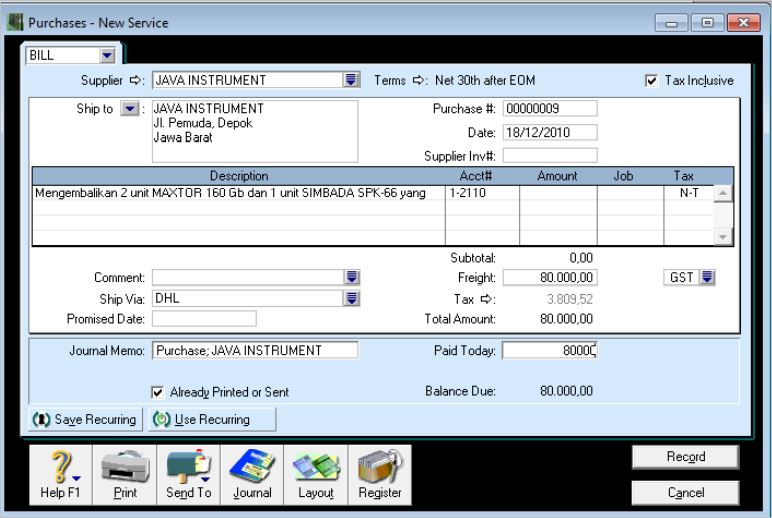Viewport: 772px width, 518px height.
Task: Click the empty Amount cell in first row
Action: [558, 193]
